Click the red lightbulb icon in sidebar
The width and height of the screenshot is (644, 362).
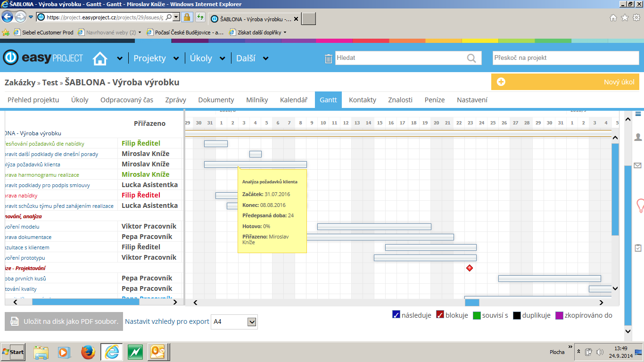(x=640, y=206)
